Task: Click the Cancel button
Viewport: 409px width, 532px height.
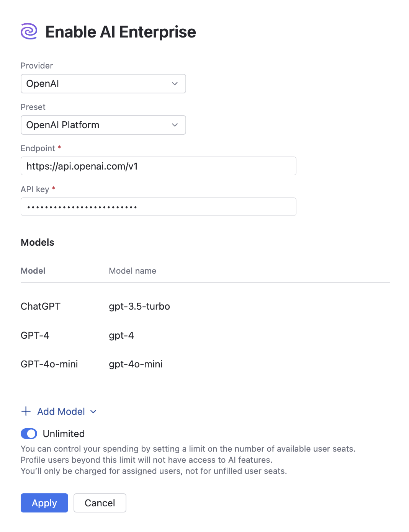Action: 100,503
